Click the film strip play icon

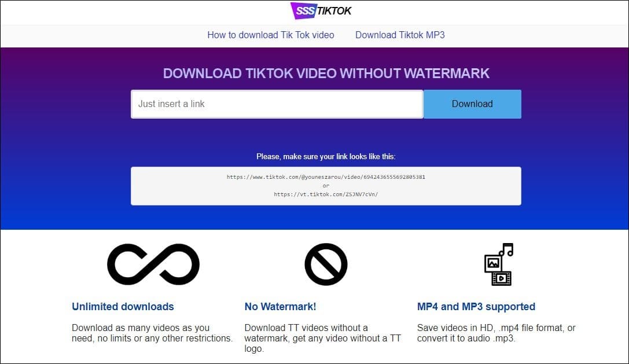point(501,278)
